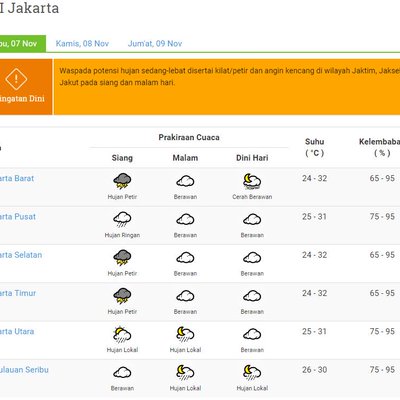This screenshot has height=400, width=400.
Task: Click Jakarta Pusat Dini Hari cloudy icon
Action: [x=252, y=220]
